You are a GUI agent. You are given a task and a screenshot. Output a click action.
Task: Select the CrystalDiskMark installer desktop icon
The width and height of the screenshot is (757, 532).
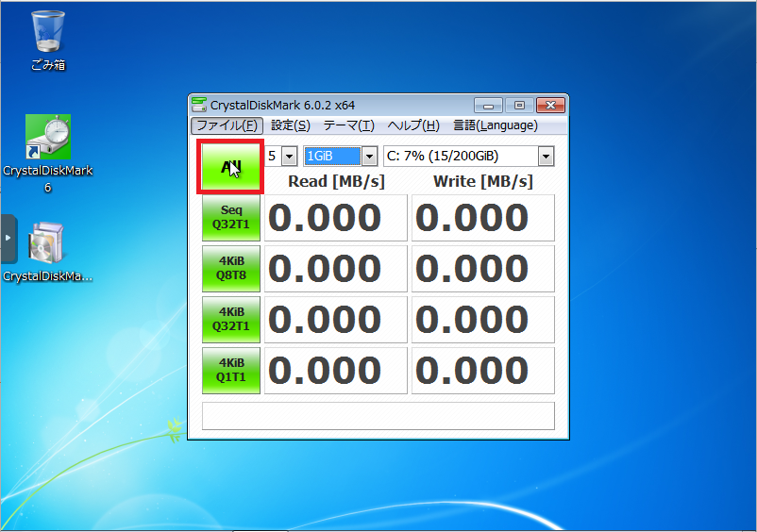(x=47, y=252)
